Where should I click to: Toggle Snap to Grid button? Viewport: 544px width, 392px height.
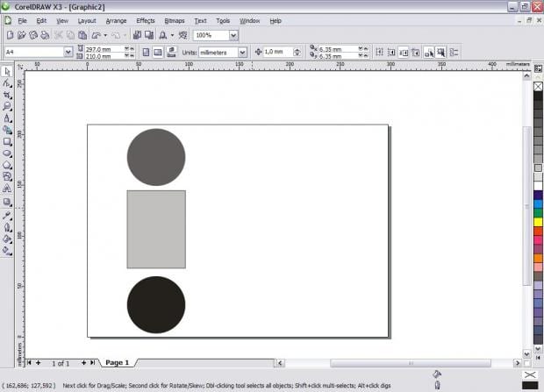click(x=380, y=53)
